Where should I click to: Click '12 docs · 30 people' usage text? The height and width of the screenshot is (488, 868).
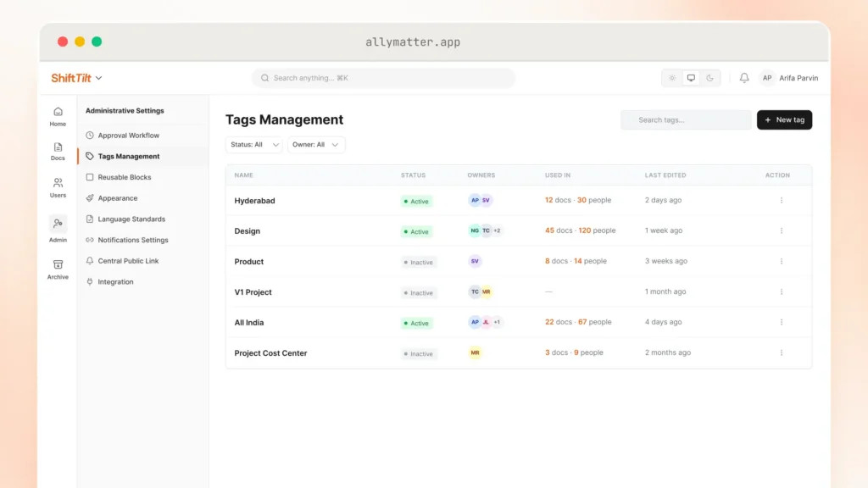coord(578,200)
